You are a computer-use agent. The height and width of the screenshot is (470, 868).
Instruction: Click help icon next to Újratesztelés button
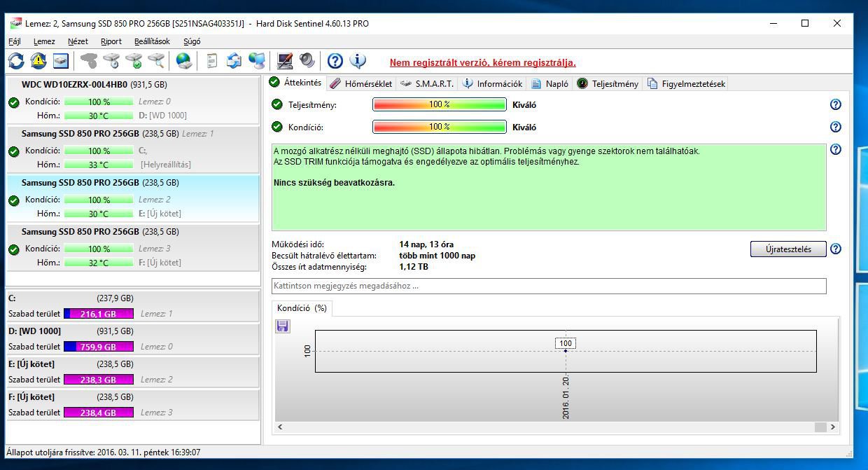(x=835, y=249)
